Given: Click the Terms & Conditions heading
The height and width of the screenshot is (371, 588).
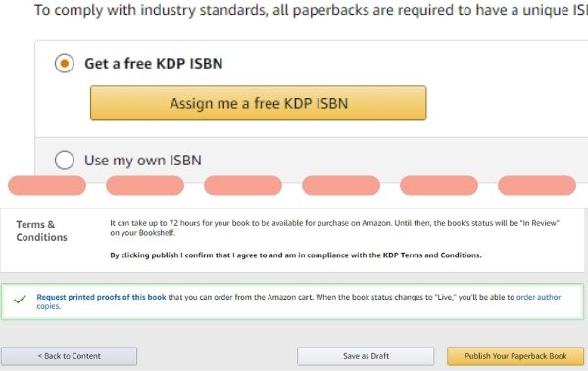Looking at the screenshot, I should (x=41, y=231).
